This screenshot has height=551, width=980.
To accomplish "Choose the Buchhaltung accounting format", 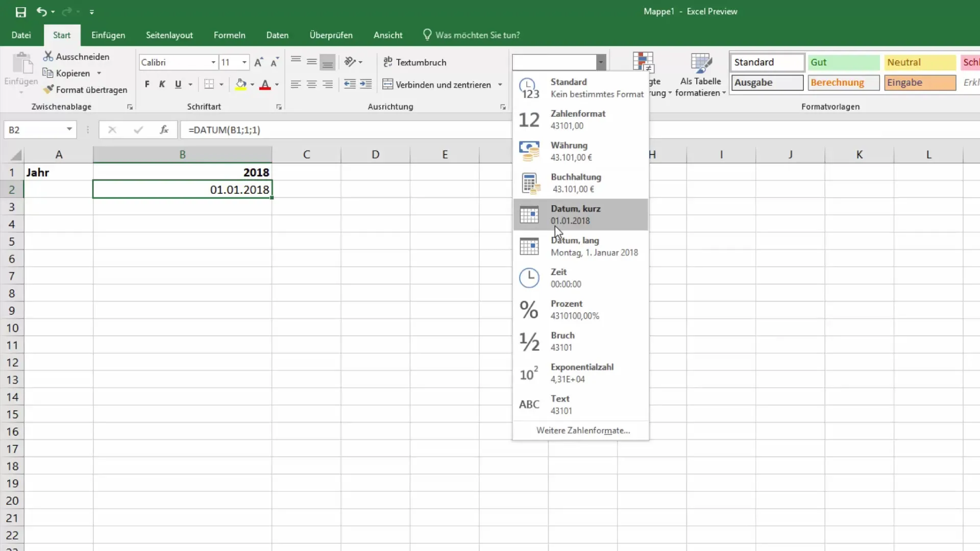I will pyautogui.click(x=581, y=183).
